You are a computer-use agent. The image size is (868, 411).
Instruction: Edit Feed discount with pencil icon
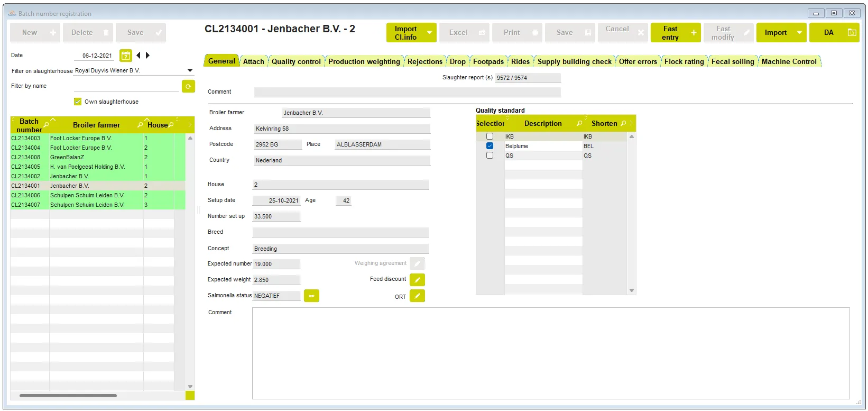click(417, 280)
